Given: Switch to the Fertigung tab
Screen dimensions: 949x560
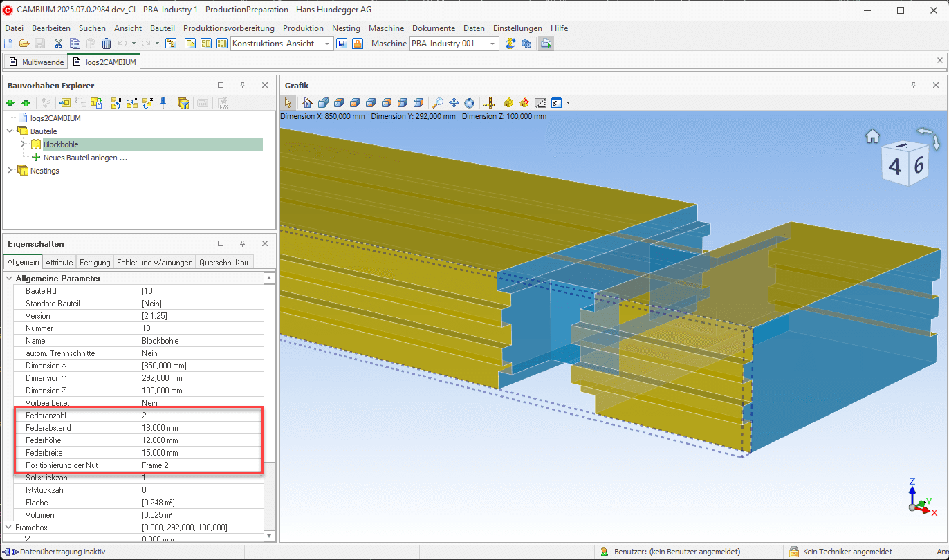Looking at the screenshot, I should pos(95,263).
